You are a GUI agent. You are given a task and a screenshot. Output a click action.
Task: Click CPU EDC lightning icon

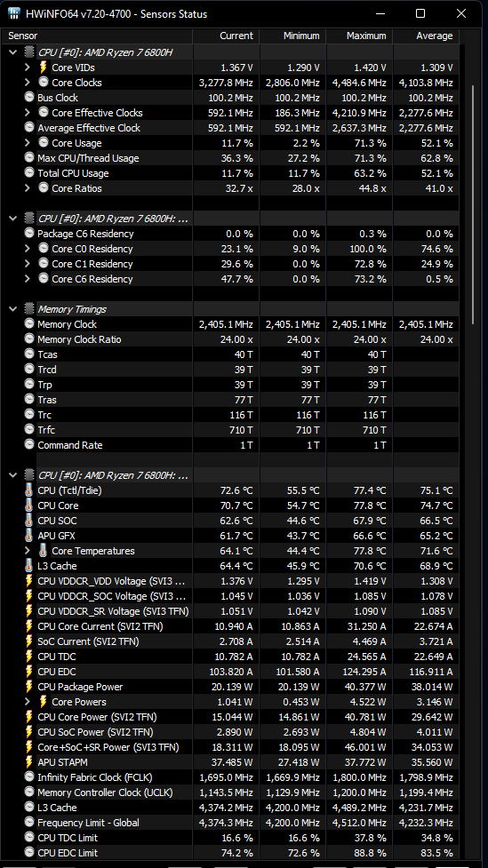(29, 672)
